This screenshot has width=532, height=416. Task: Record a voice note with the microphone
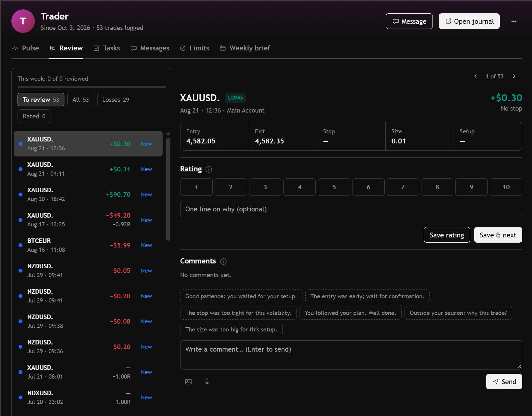coord(207,382)
